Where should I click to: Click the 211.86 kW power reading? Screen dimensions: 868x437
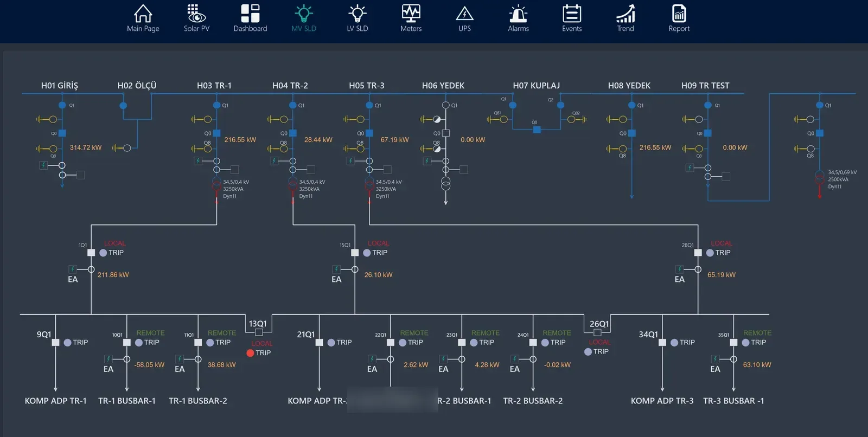coord(113,275)
